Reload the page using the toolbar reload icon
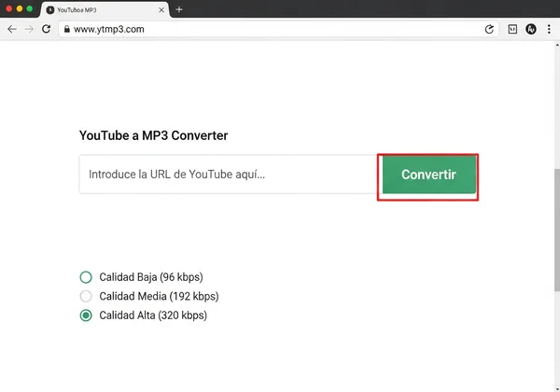Screen dimensions: 560x392 pos(46,29)
